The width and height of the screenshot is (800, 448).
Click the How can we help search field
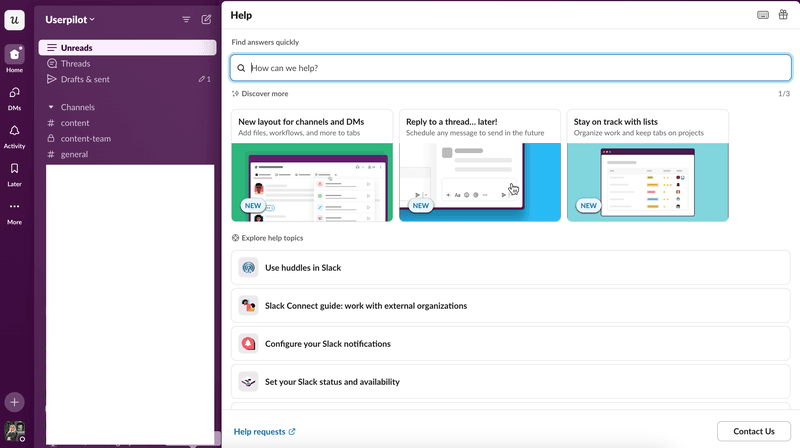pyautogui.click(x=511, y=68)
